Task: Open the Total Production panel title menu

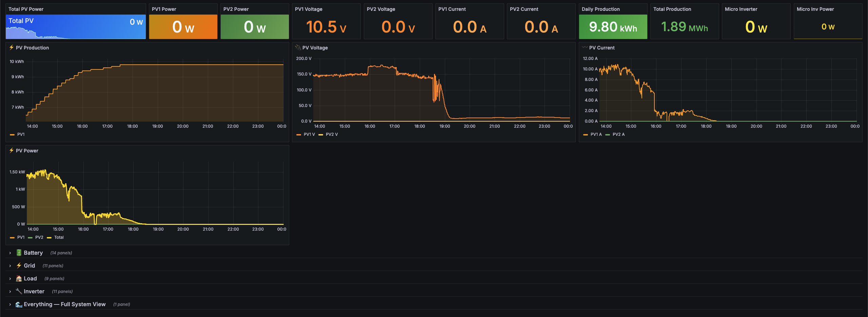Action: 672,9
